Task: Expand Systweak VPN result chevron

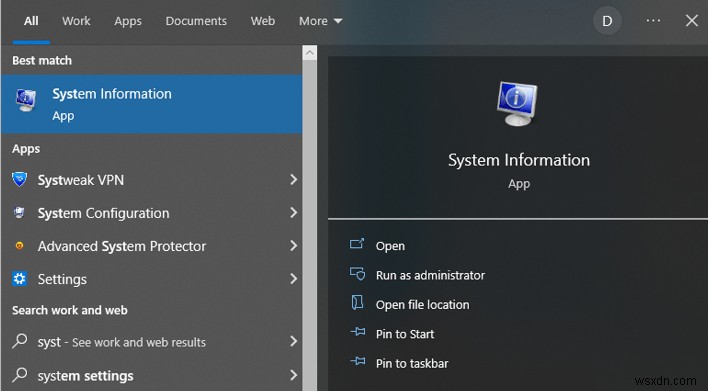Action: (293, 180)
